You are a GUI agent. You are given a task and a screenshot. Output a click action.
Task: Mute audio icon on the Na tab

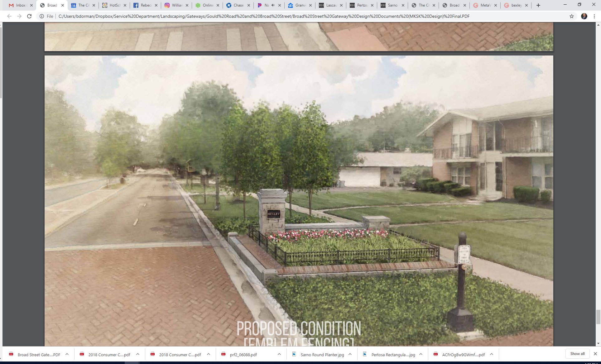pos(273,5)
